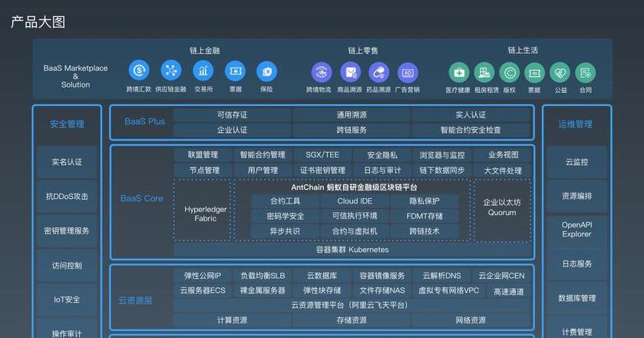This screenshot has width=644, height=338.
Task: Select the 租房租赁 building icon
Action: 484,73
